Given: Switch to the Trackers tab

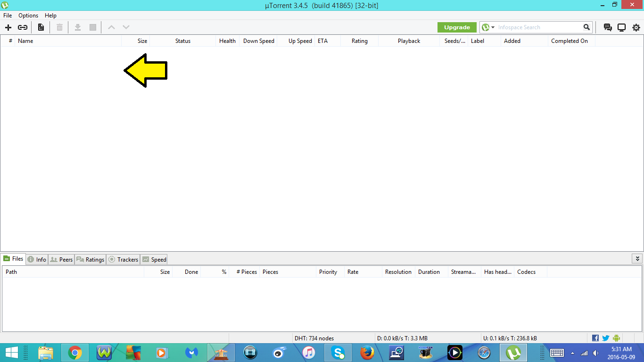Looking at the screenshot, I should point(123,259).
